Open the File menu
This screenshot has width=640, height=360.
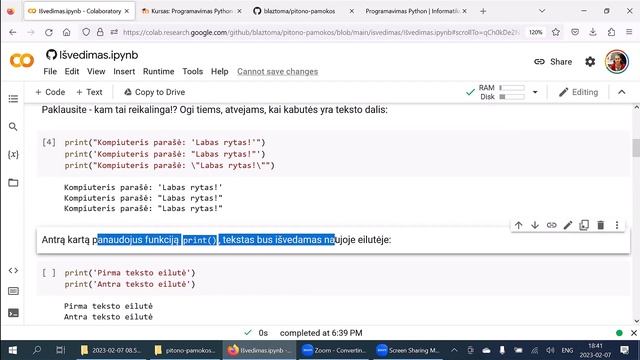click(50, 71)
